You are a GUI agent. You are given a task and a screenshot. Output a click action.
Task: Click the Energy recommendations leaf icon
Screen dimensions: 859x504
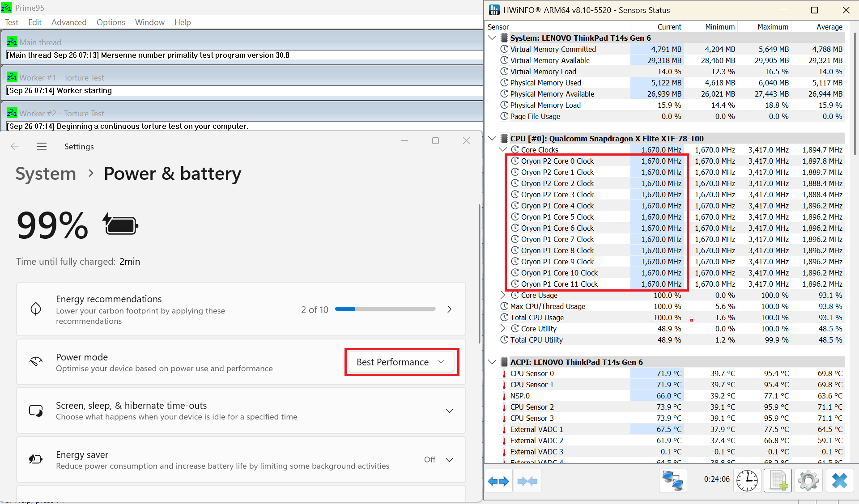36,309
